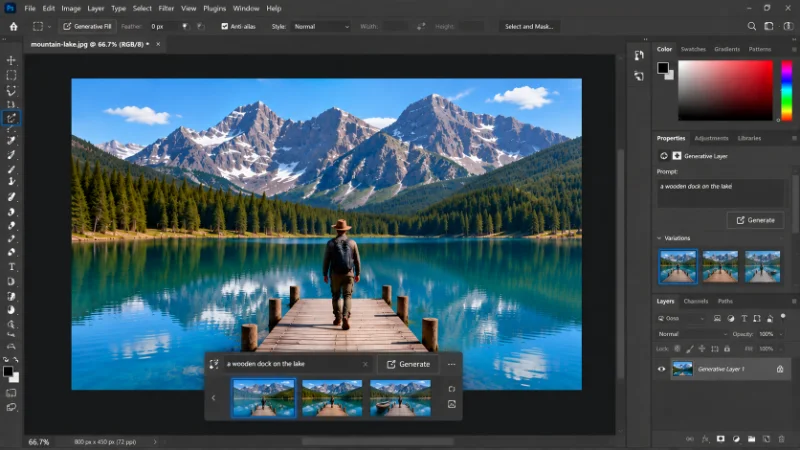This screenshot has height=450, width=800.
Task: Open the File menu
Action: coord(30,8)
